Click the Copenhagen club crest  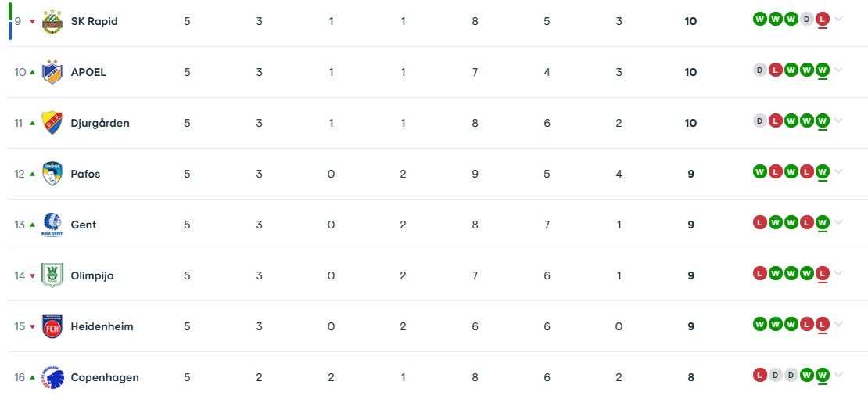click(x=52, y=377)
